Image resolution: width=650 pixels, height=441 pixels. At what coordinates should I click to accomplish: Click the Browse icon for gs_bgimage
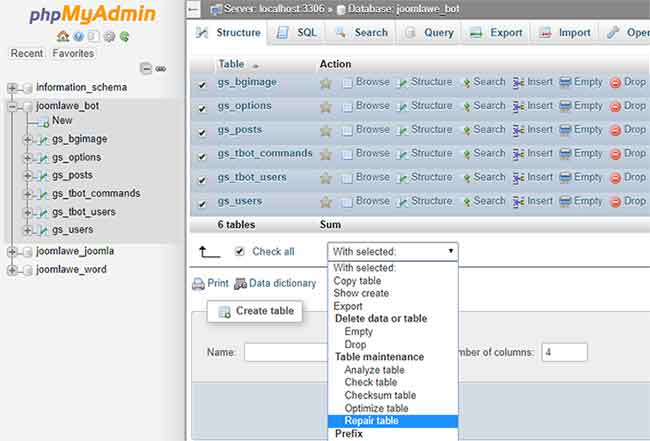click(348, 83)
